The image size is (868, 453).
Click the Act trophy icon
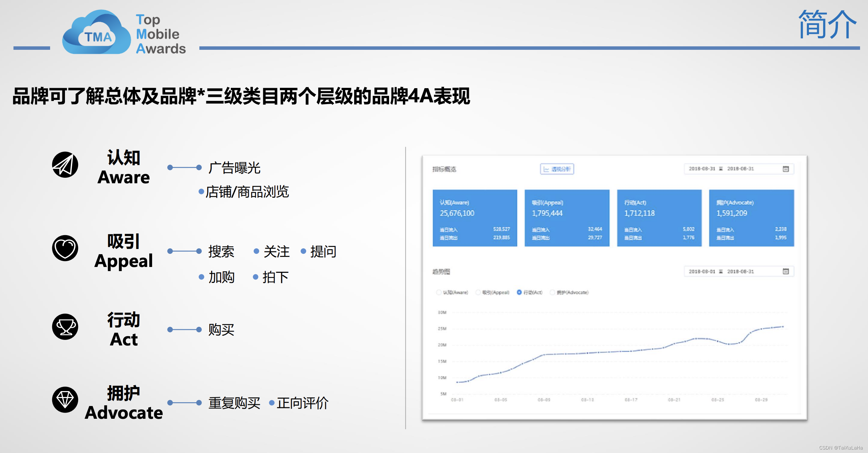click(x=65, y=327)
